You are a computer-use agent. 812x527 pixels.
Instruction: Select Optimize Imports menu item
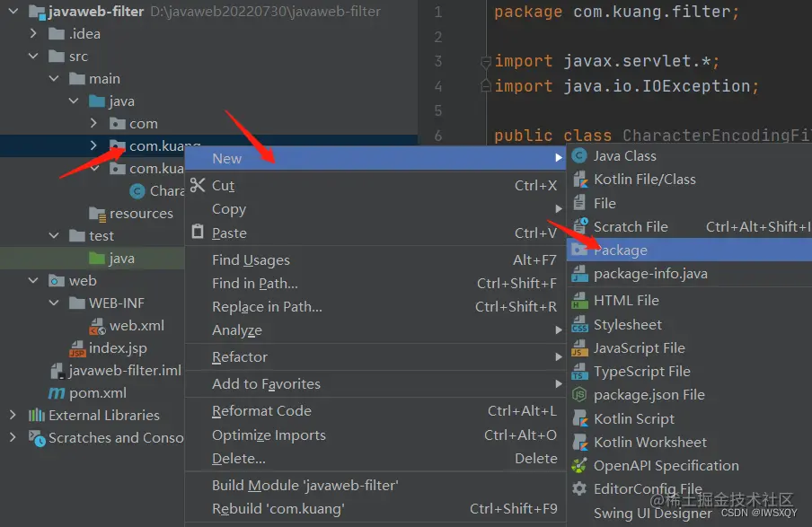375,435
